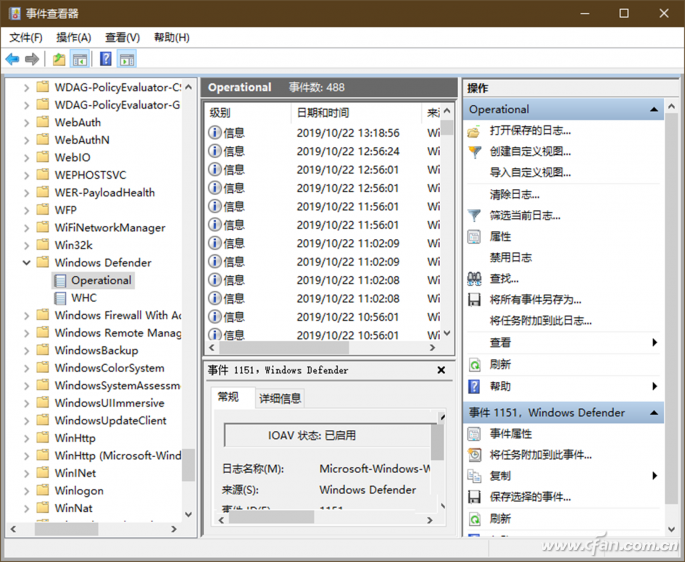Switch to the 详细信息 tab

click(280, 398)
